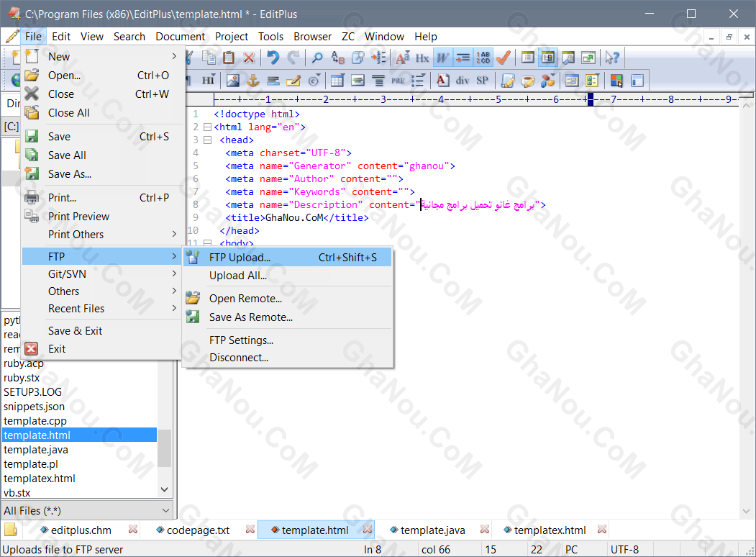
Task: Click the special character copyright icon
Action: pos(314,81)
